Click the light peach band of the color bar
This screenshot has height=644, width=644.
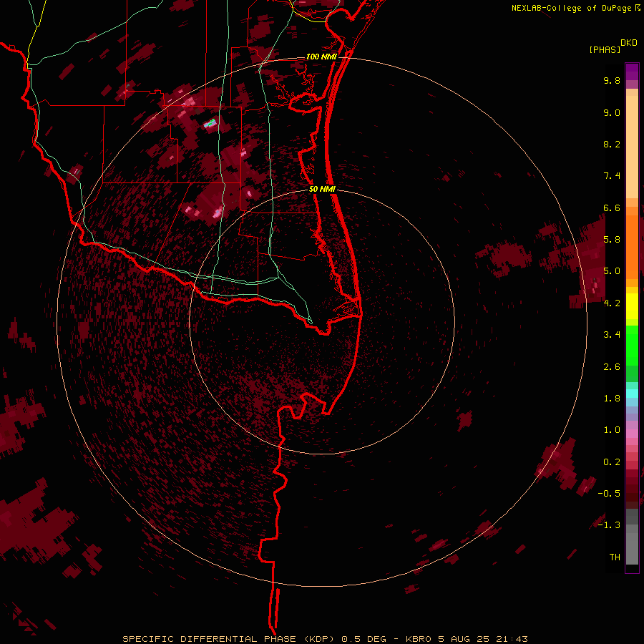[632, 147]
